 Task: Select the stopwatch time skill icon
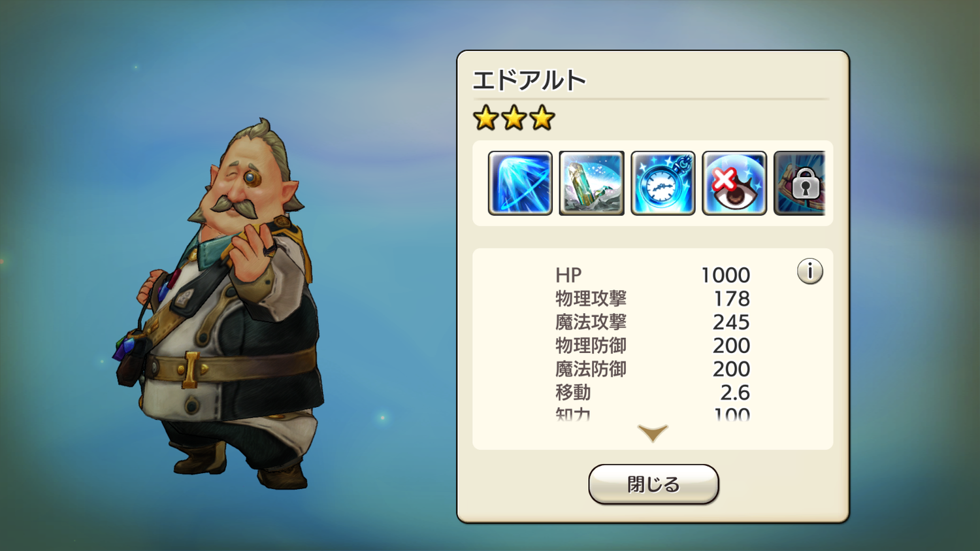662,183
